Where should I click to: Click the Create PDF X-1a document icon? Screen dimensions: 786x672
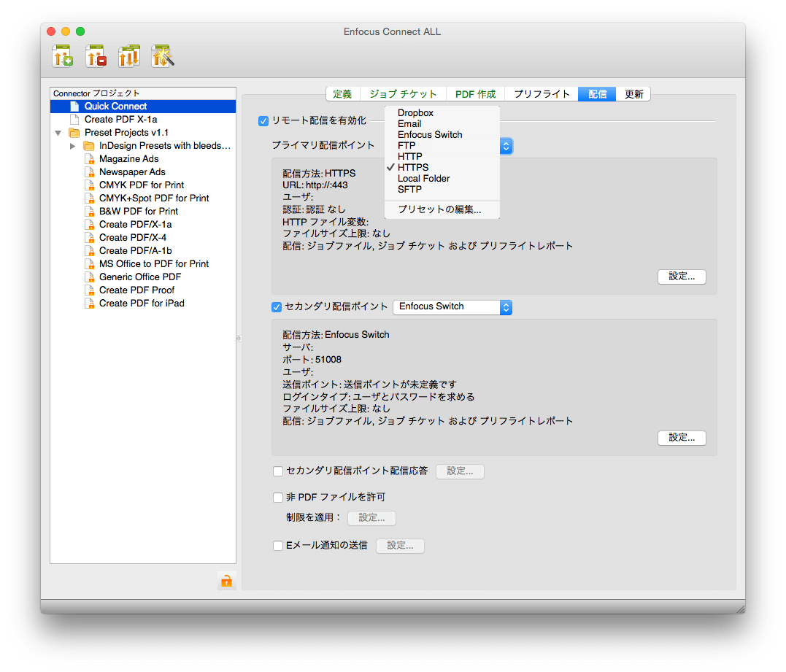coord(74,119)
